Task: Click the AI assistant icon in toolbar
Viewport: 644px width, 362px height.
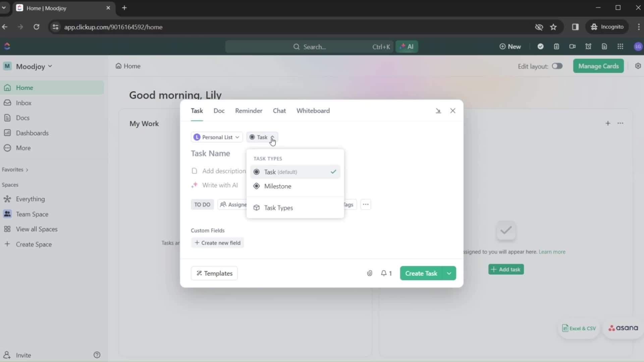Action: (x=407, y=46)
